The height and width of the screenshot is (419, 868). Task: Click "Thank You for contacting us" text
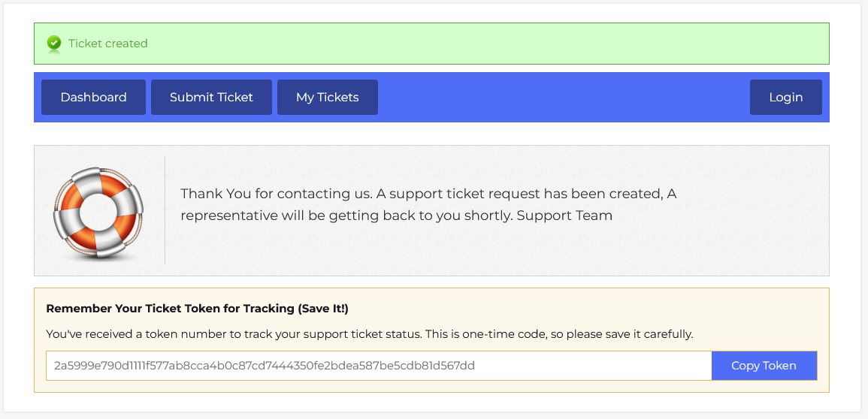tap(276, 194)
